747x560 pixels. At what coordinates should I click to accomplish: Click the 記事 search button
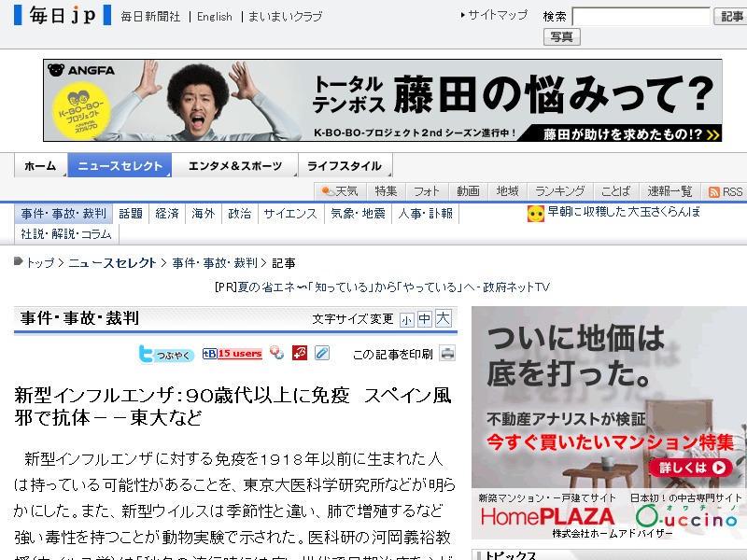[731, 17]
